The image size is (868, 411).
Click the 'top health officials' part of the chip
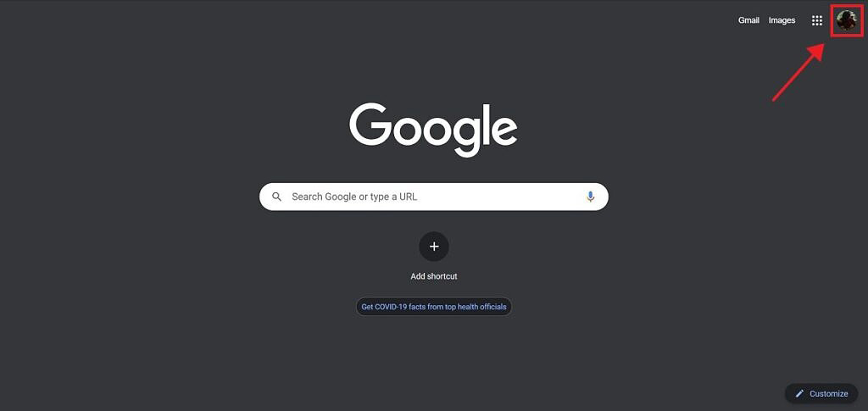point(476,307)
